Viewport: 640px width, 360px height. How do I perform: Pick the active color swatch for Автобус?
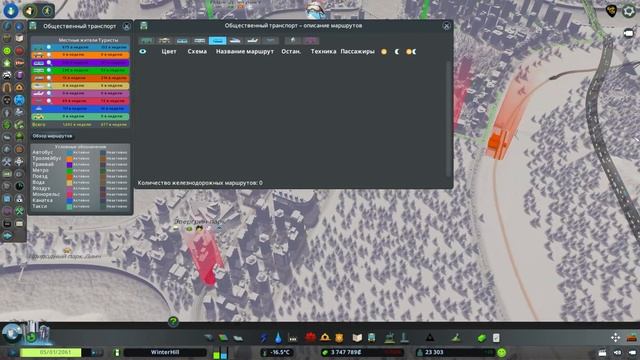(70, 153)
